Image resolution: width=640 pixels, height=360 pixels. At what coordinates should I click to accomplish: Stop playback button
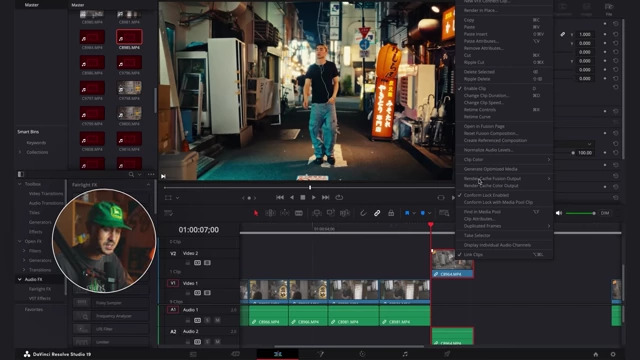click(302, 198)
